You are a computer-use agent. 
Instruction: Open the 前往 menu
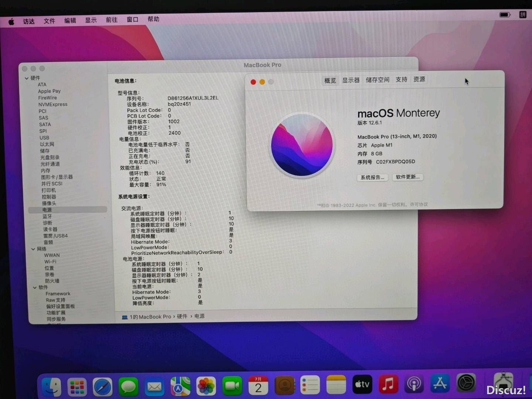112,20
